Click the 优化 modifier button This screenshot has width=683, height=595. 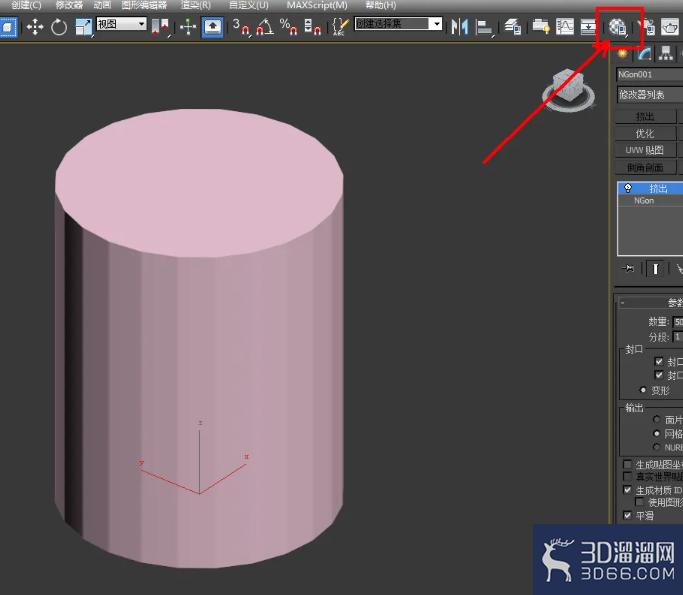645,134
